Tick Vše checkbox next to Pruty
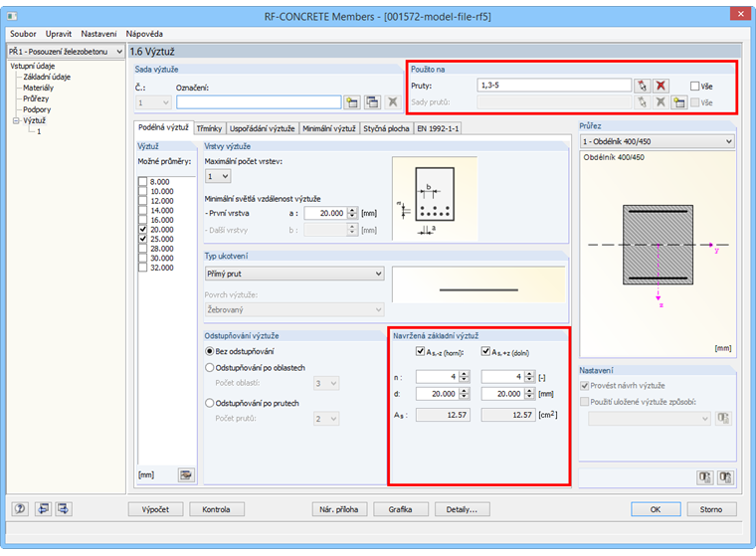756x556 pixels. 694,86
